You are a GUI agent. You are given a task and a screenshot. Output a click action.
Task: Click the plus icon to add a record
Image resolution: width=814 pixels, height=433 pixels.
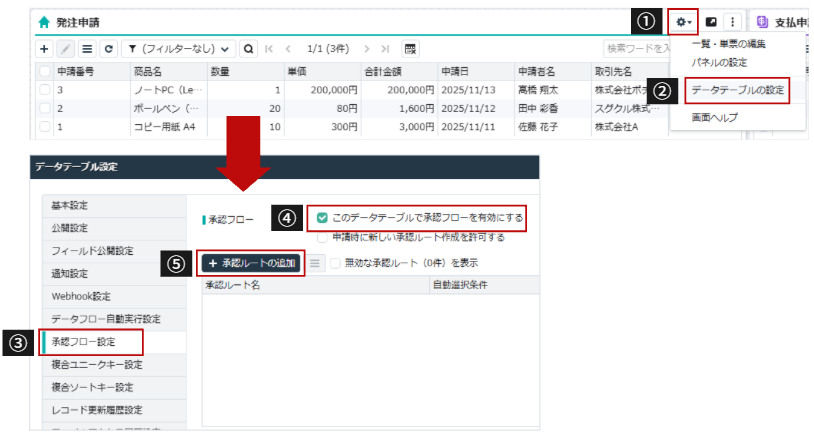pyautogui.click(x=44, y=48)
